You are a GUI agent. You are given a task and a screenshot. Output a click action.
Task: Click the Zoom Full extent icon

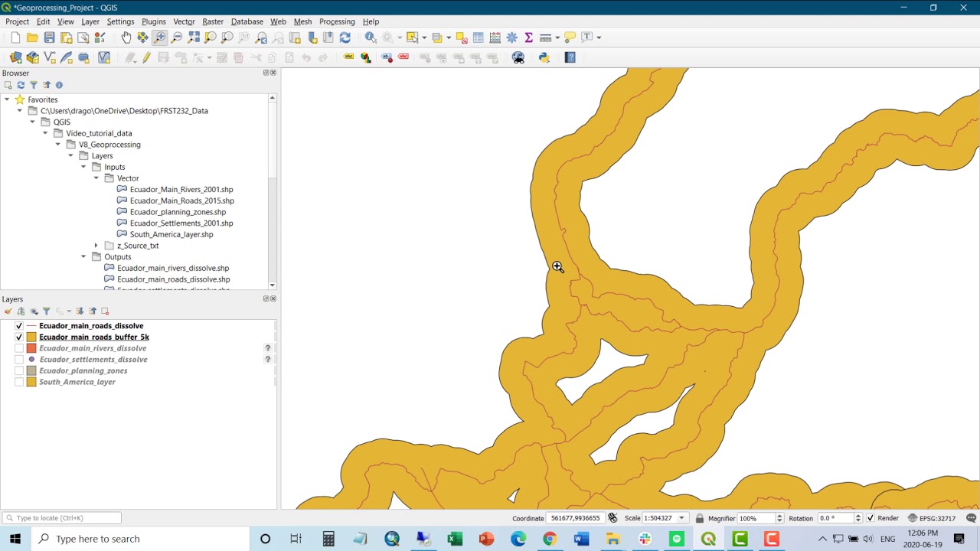pyautogui.click(x=194, y=37)
